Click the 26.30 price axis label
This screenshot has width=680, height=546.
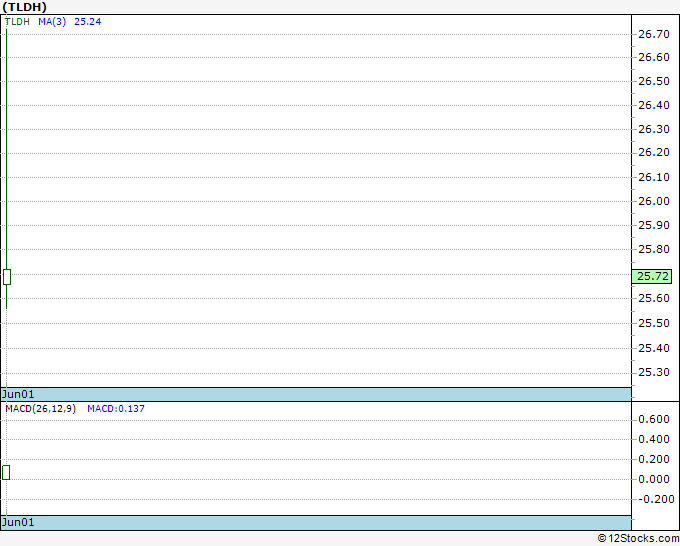click(654, 129)
